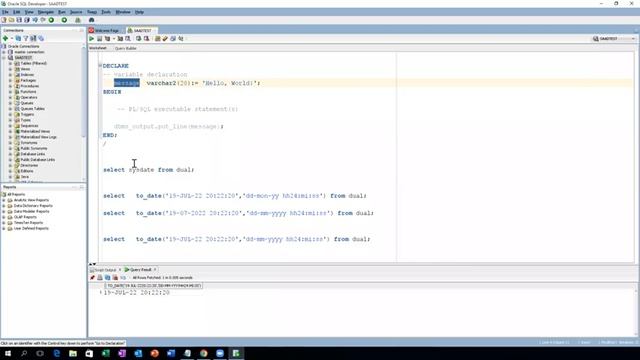Open File Explorer from the taskbar
The image size is (640, 360).
(x=73, y=353)
